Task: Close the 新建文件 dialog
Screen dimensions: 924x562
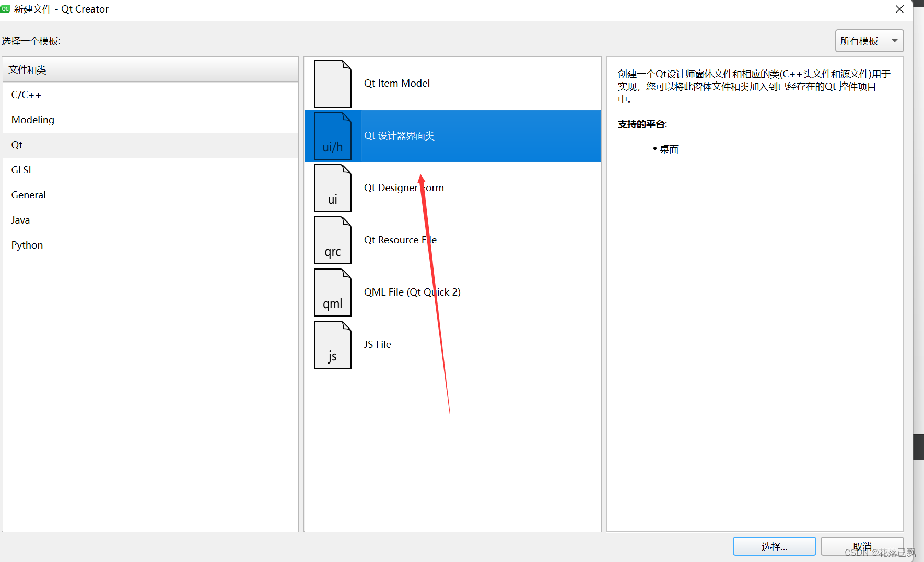Action: [x=899, y=9]
